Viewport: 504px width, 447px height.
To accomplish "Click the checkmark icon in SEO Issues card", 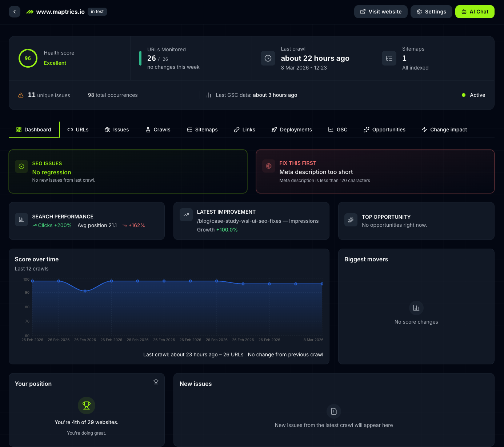I will 21,166.
